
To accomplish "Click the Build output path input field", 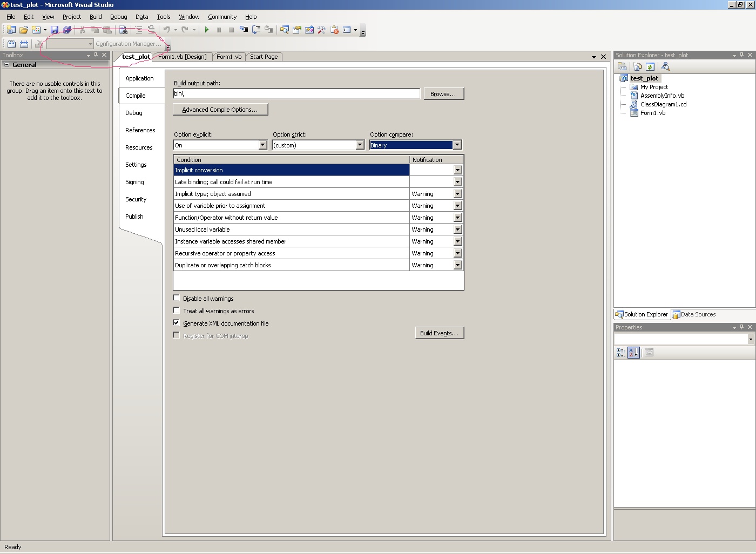I will pos(296,93).
